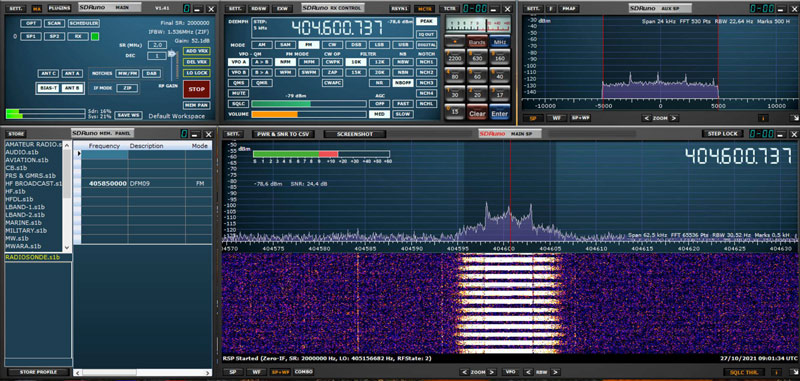Click the green status indicator next to RX
This screenshot has height=381, width=800.
coord(95,37)
